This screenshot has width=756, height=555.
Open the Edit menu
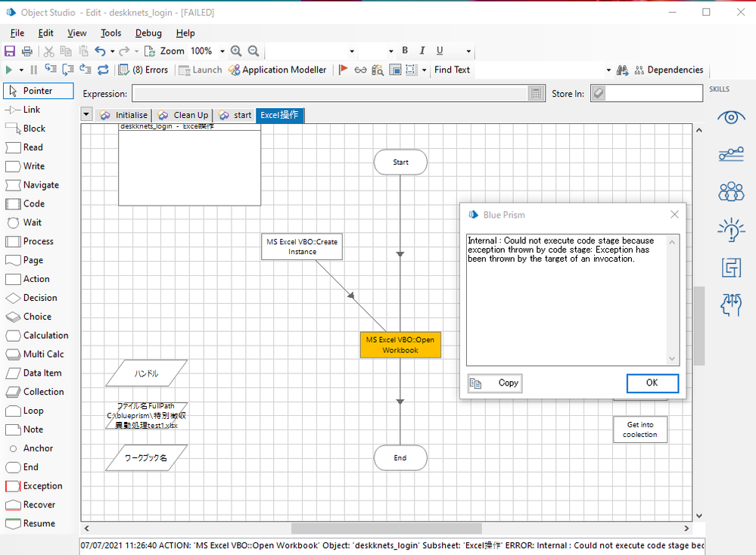pos(46,33)
